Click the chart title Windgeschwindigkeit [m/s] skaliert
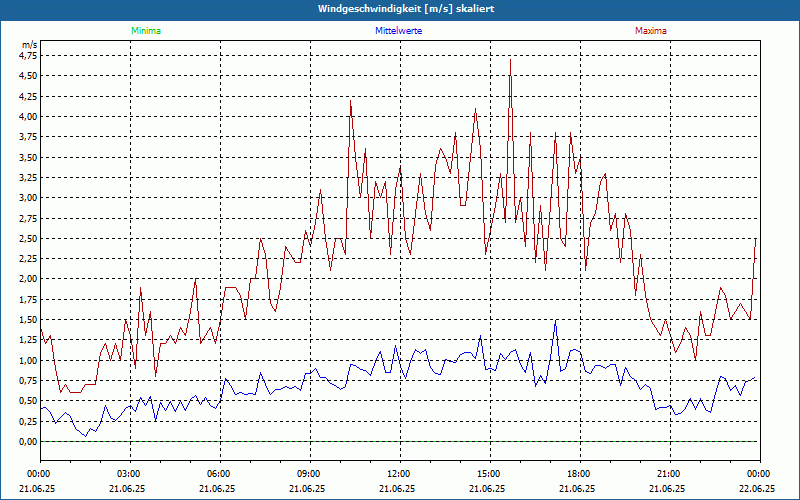This screenshot has height=500, width=800. (406, 9)
